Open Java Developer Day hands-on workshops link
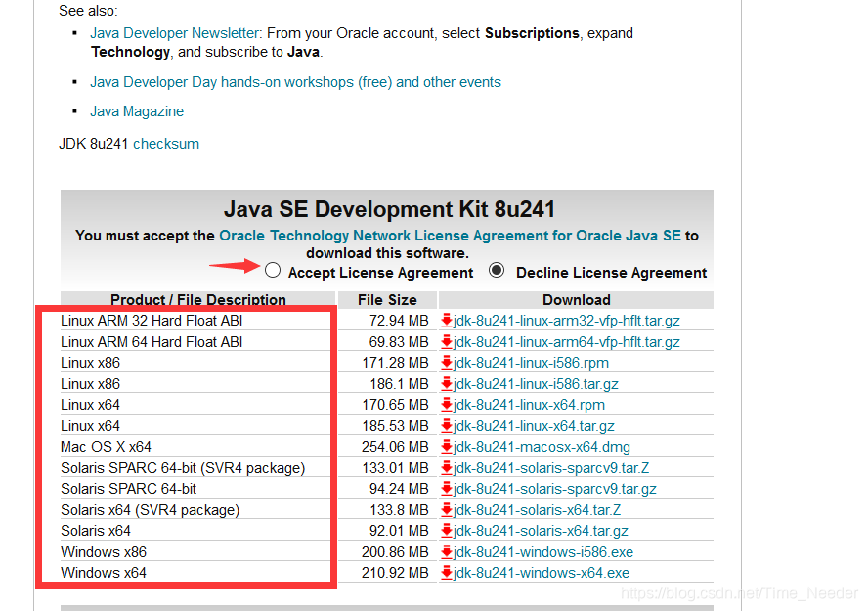Viewport: 868px width, 611px height. 295,82
